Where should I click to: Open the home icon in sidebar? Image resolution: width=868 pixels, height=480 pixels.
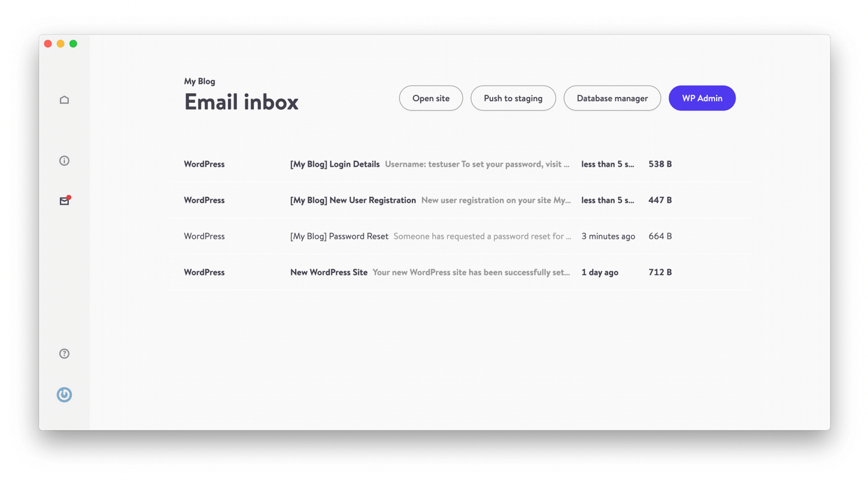point(64,100)
